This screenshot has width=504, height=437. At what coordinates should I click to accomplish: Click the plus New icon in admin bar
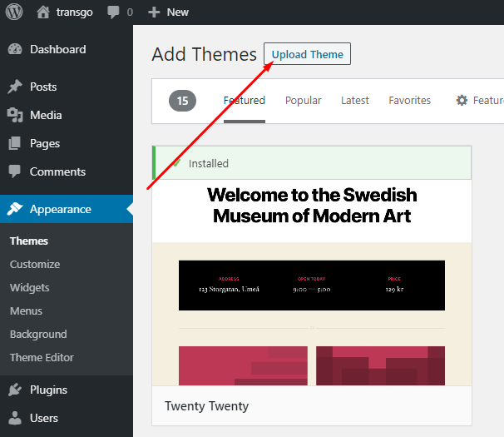tap(153, 12)
